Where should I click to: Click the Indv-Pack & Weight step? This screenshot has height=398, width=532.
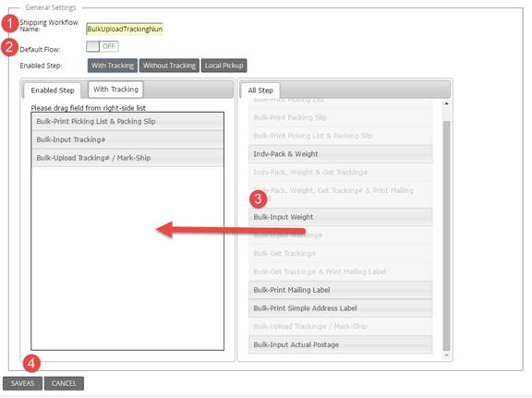341,154
